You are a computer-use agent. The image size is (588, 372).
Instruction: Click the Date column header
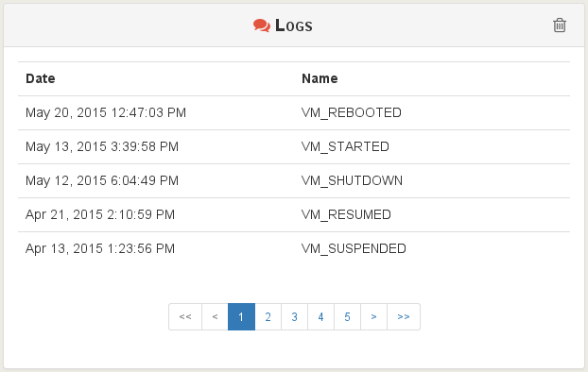[41, 78]
